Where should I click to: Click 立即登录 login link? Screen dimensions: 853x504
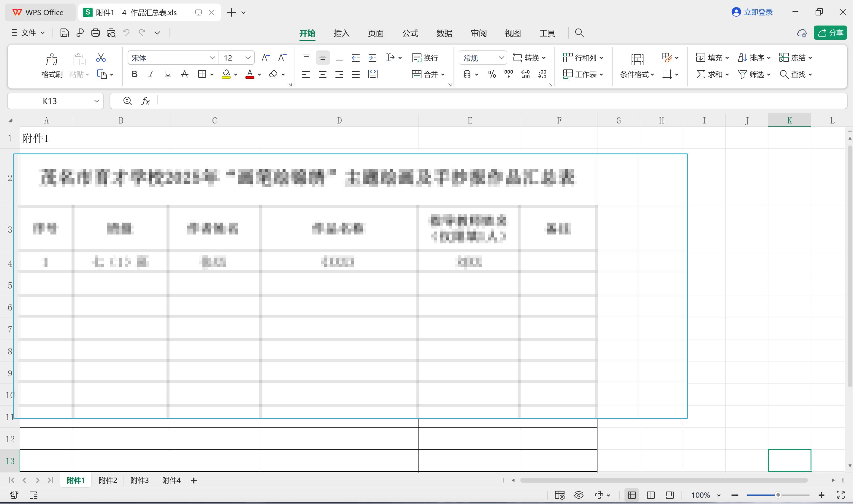click(x=752, y=12)
